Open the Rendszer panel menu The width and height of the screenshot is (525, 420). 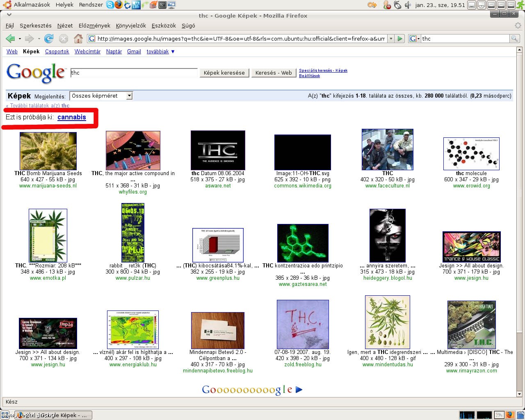pos(91,5)
